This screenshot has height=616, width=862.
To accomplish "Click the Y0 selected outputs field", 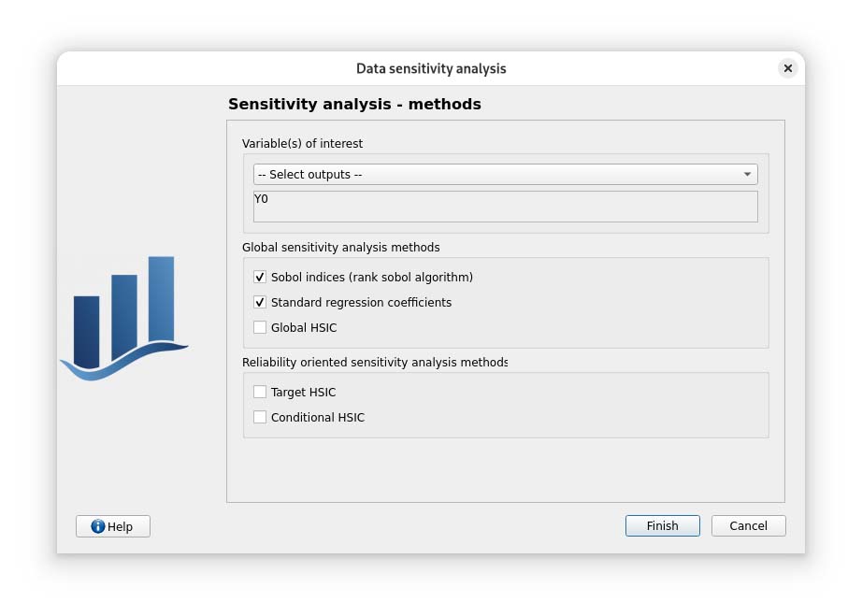I will click(505, 207).
